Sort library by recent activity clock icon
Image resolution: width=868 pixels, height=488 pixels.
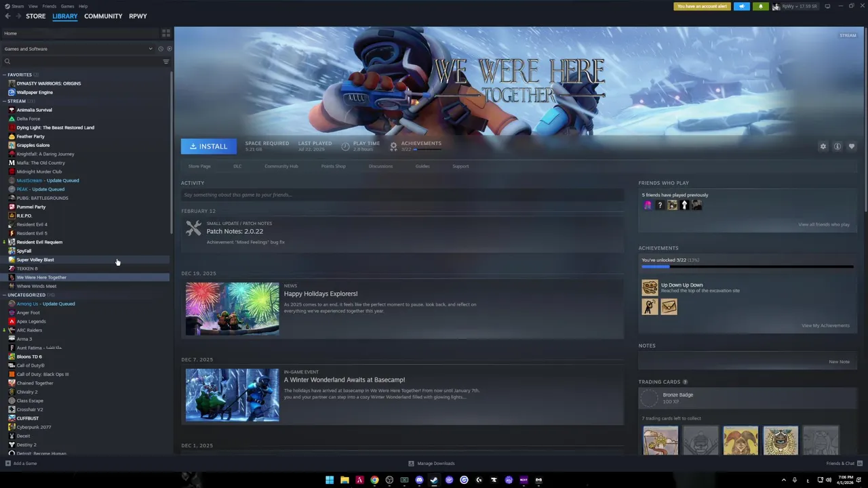coord(161,49)
